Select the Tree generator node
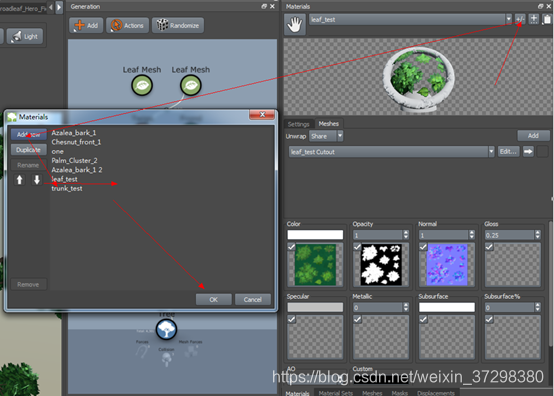 (x=166, y=329)
